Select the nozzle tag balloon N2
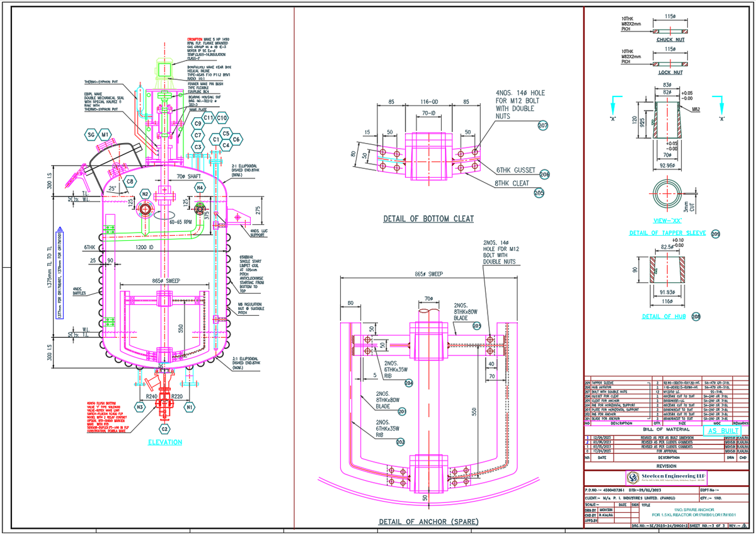 tap(145, 193)
